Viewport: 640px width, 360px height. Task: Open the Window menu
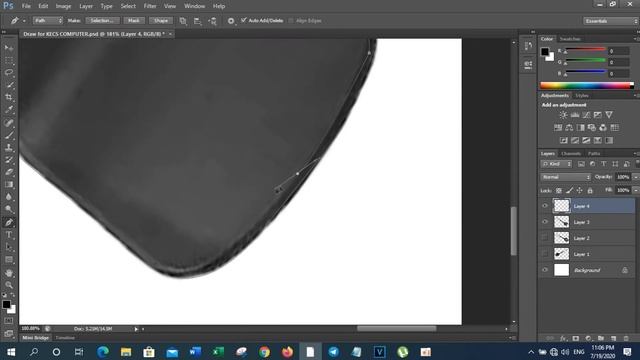[194, 6]
